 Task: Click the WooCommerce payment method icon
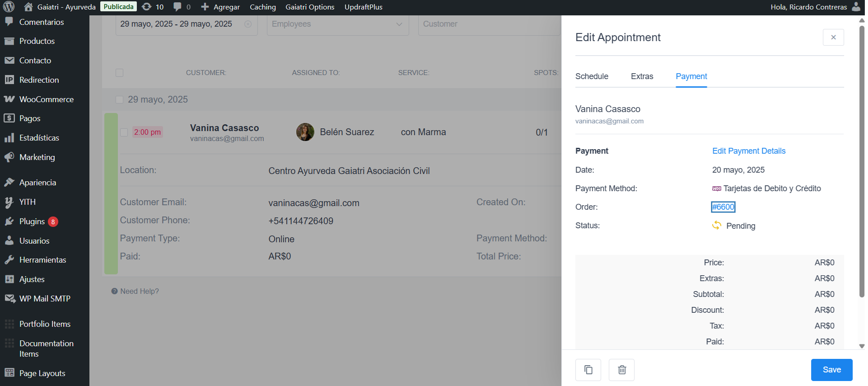(x=717, y=188)
